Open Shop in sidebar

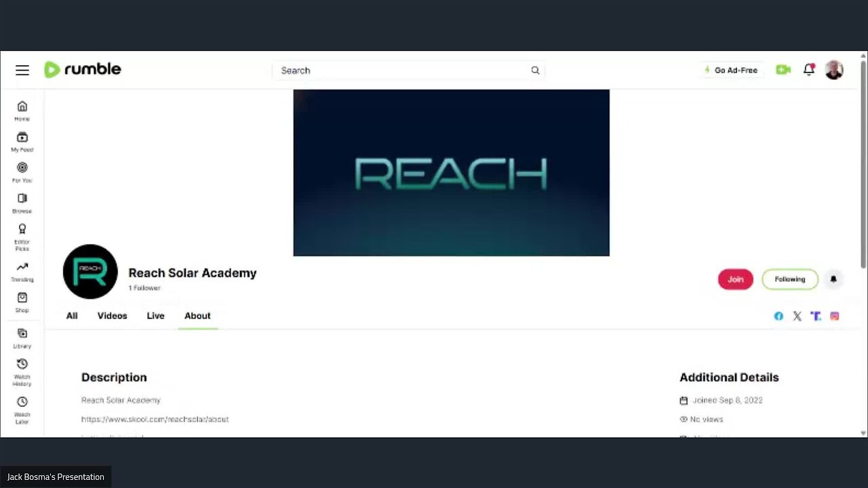22,303
